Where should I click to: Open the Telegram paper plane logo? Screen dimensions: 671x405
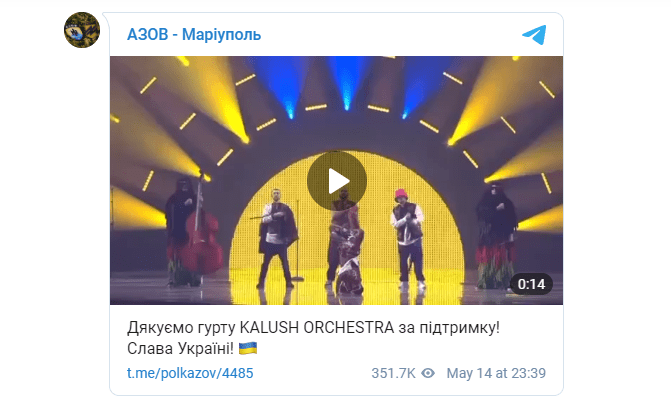tap(534, 35)
